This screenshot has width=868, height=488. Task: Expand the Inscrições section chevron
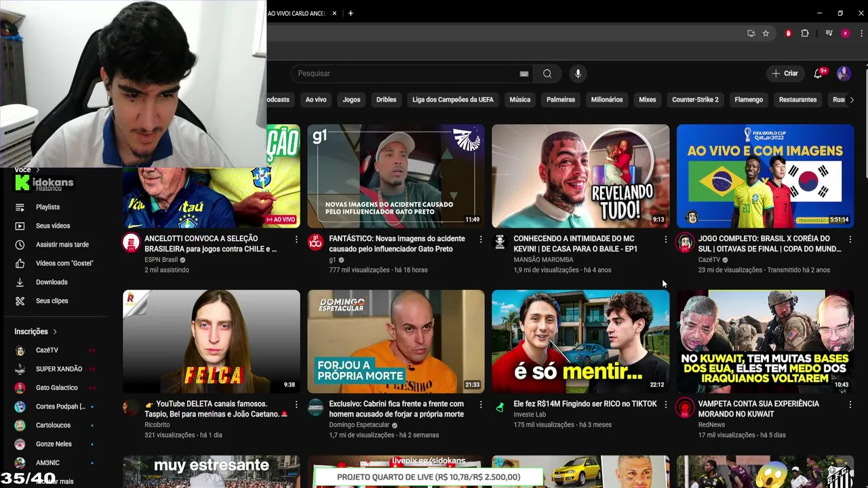click(x=55, y=331)
